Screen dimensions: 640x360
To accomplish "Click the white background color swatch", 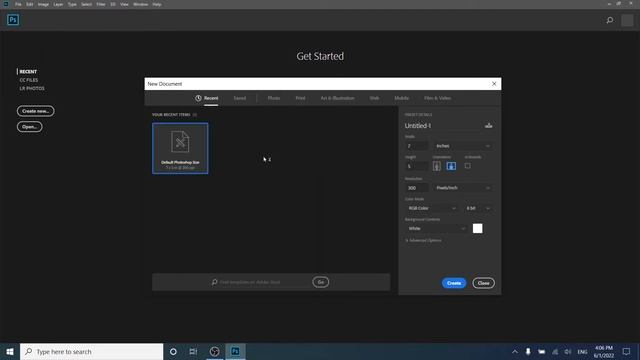I will [478, 229].
